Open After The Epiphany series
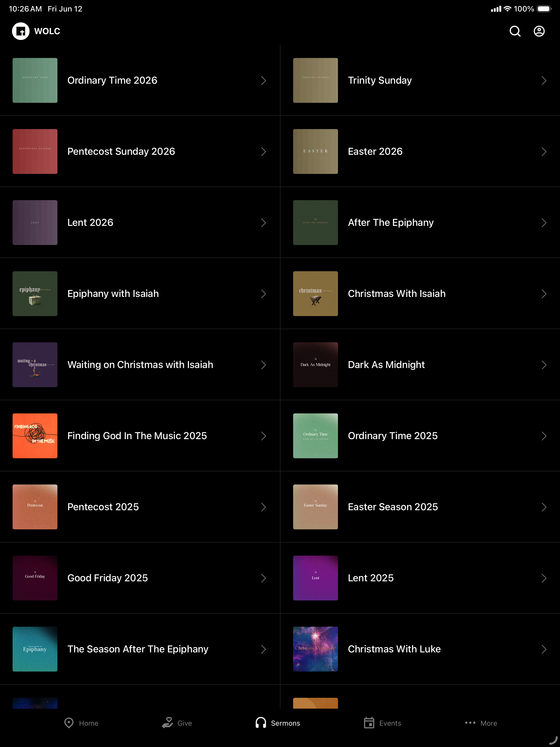The height and width of the screenshot is (747, 560). [420, 223]
